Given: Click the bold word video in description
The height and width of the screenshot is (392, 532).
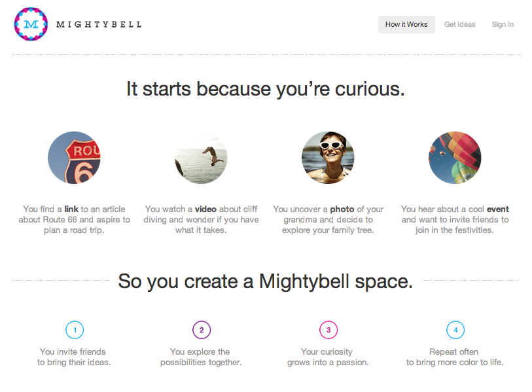Looking at the screenshot, I should pyautogui.click(x=205, y=209).
